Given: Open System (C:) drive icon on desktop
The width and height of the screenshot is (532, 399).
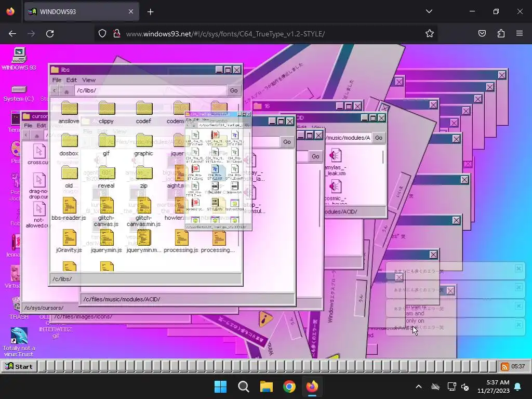Looking at the screenshot, I should [19, 94].
